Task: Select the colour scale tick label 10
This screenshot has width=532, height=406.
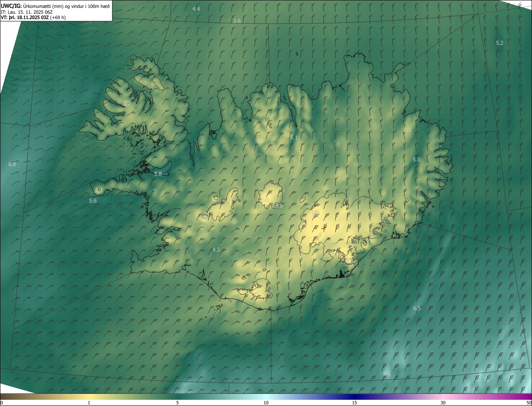Action: point(266,403)
